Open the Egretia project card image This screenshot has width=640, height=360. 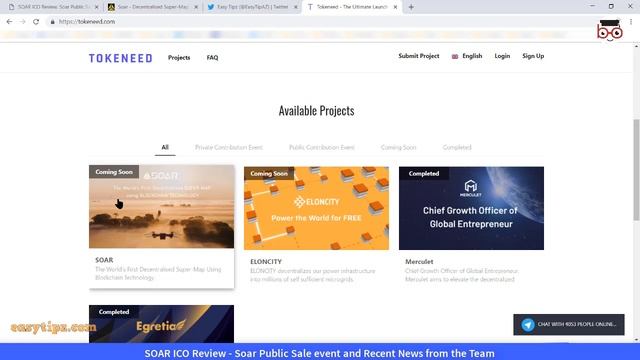pyautogui.click(x=162, y=324)
